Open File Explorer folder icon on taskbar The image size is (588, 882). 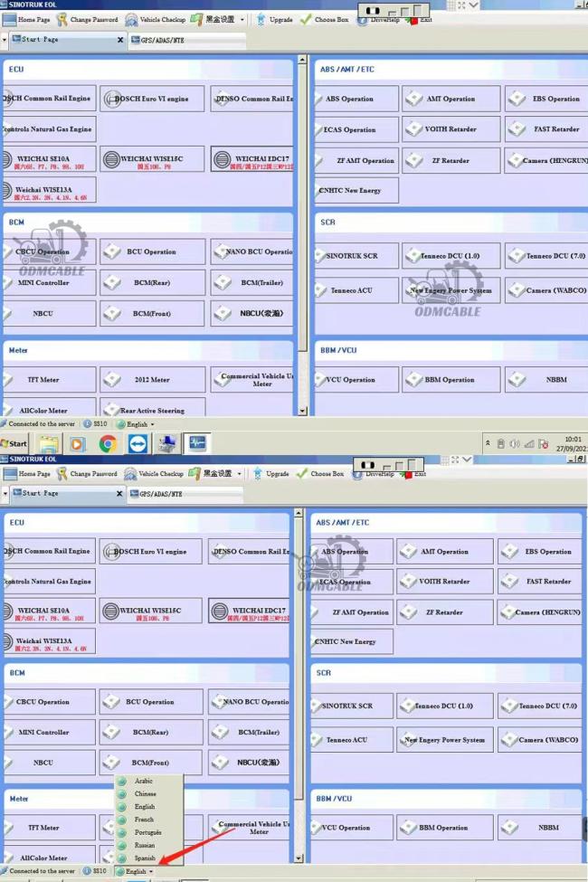tap(48, 443)
